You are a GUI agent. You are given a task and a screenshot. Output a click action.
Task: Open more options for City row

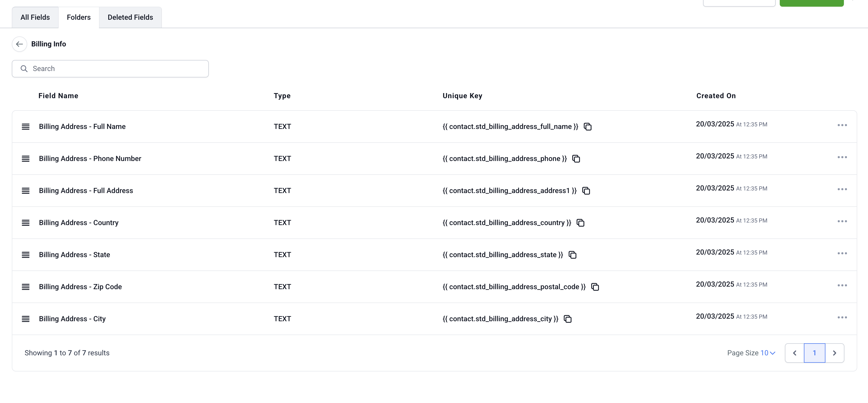pyautogui.click(x=842, y=317)
